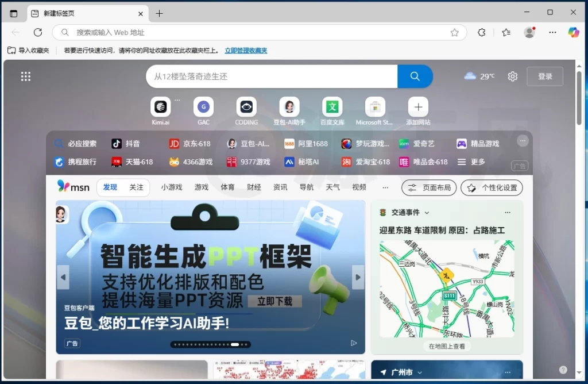Switch to the 发现 feed tab
Screen dimensions: 588x384
(x=110, y=187)
